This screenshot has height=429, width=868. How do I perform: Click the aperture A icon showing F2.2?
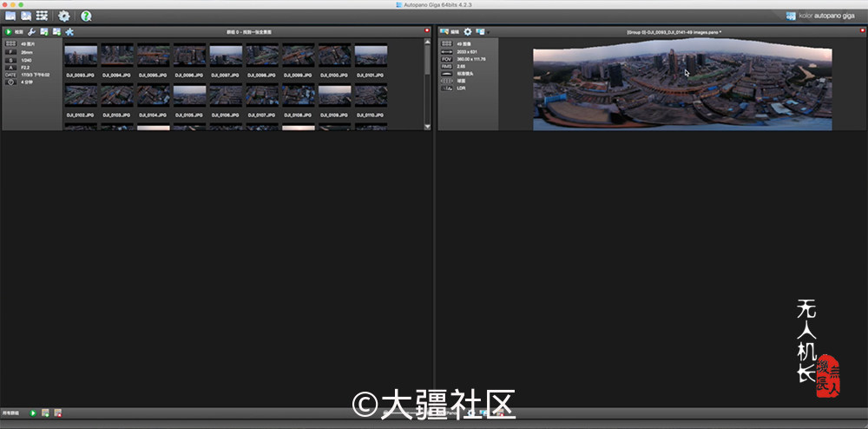point(11,67)
